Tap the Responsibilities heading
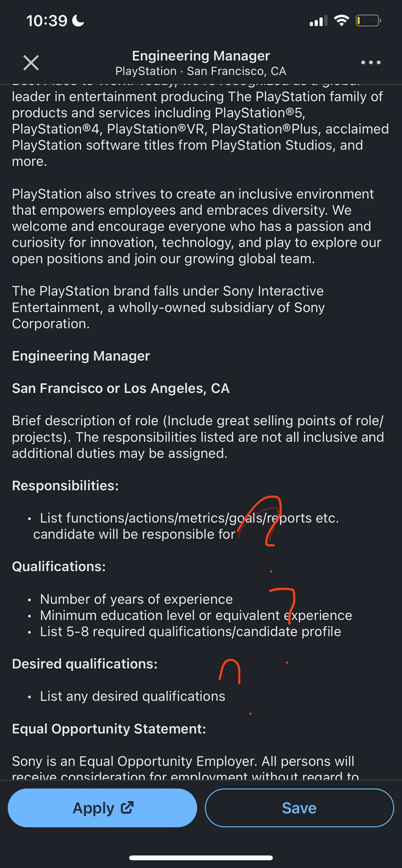Image resolution: width=402 pixels, height=868 pixels. [65, 486]
